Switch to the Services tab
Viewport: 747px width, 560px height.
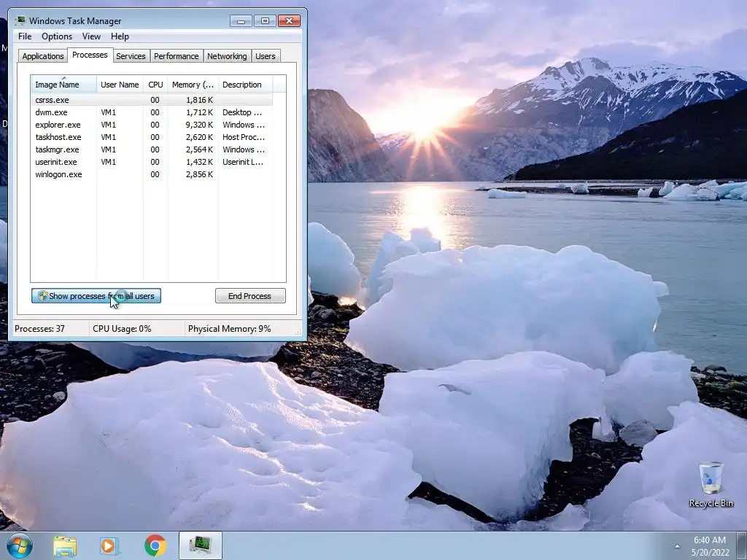[x=131, y=55]
